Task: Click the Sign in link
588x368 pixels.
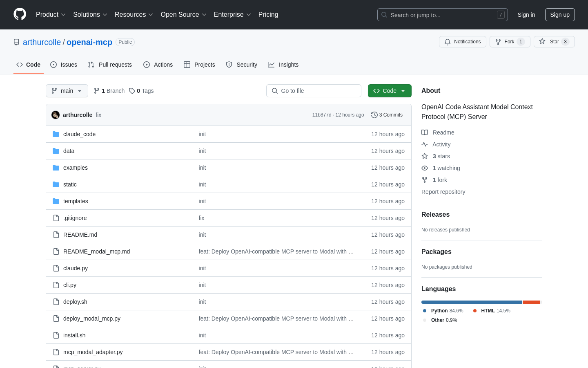Action: click(x=526, y=15)
